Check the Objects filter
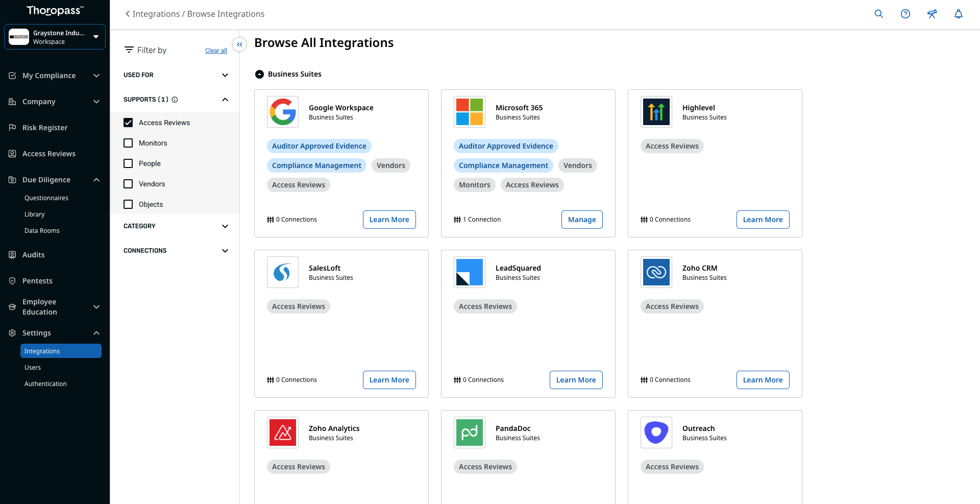The image size is (980, 504). click(x=128, y=204)
